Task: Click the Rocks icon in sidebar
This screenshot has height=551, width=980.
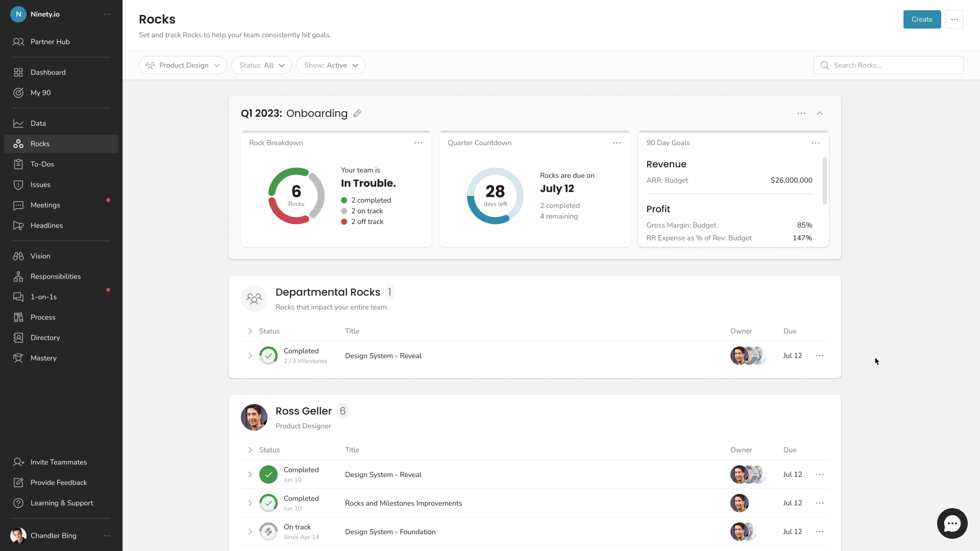Action: click(18, 144)
